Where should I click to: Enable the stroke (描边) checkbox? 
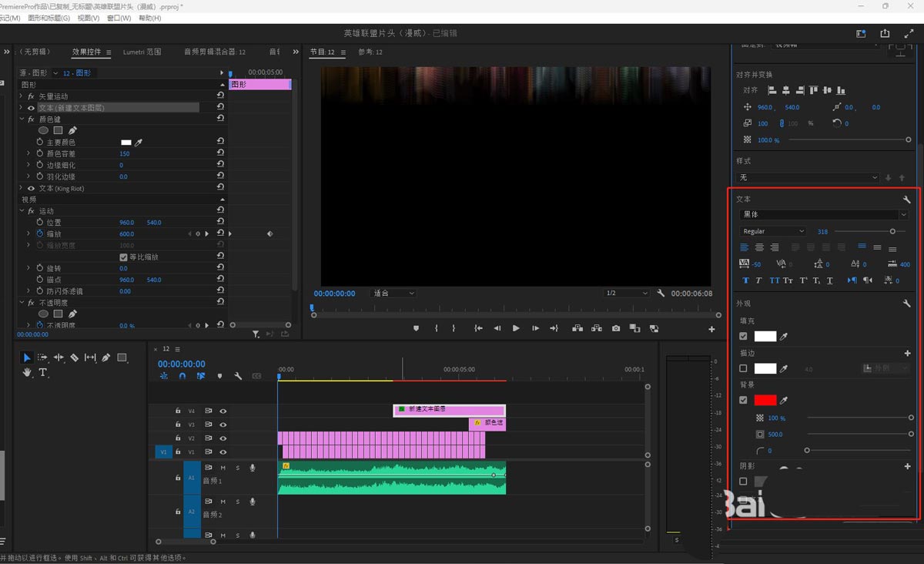pos(743,369)
